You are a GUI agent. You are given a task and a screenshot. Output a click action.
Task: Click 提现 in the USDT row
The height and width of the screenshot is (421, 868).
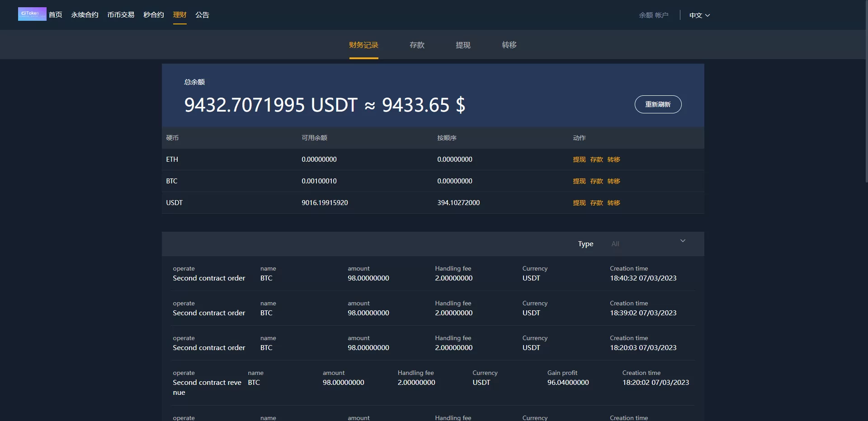[x=579, y=203]
